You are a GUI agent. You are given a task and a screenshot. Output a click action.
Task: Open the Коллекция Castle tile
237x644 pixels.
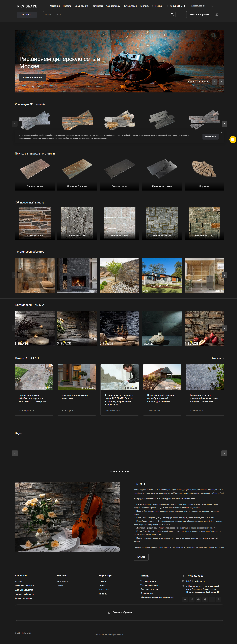120,223
